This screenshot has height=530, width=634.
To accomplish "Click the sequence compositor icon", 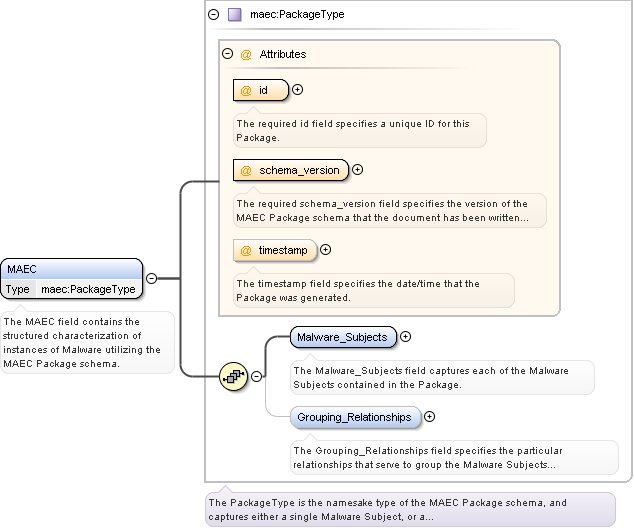I will point(233,376).
